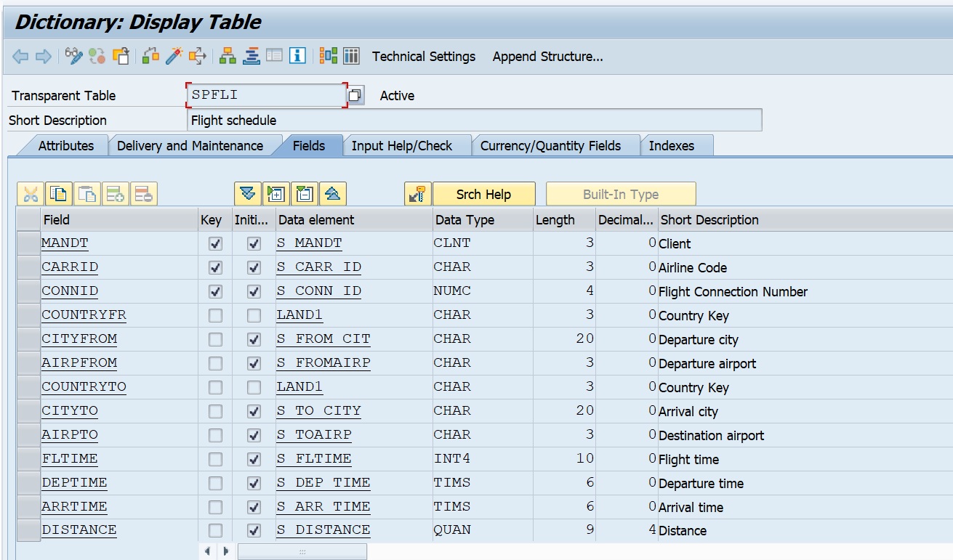Image resolution: width=953 pixels, height=560 pixels.
Task: Click the Short Description field 'Flight schedule'
Action: [x=475, y=120]
